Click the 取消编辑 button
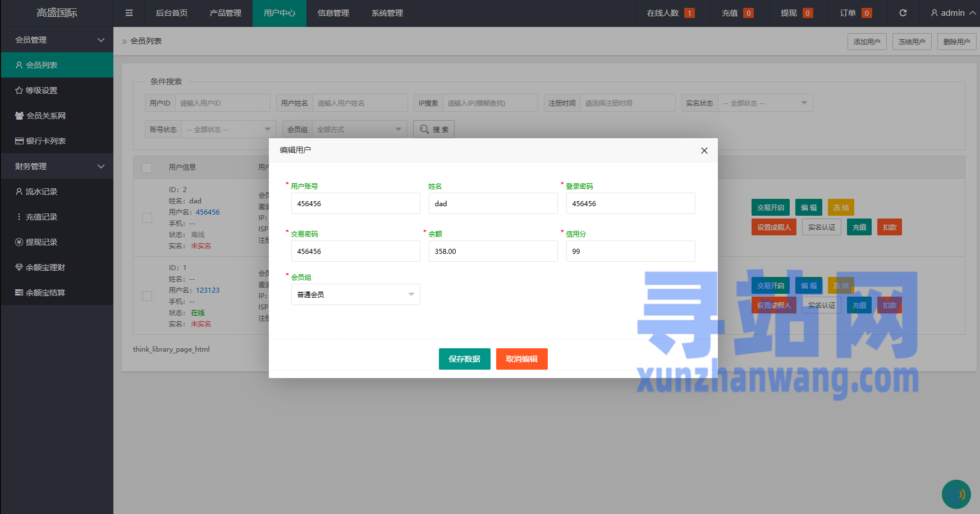The width and height of the screenshot is (980, 514). tap(521, 359)
